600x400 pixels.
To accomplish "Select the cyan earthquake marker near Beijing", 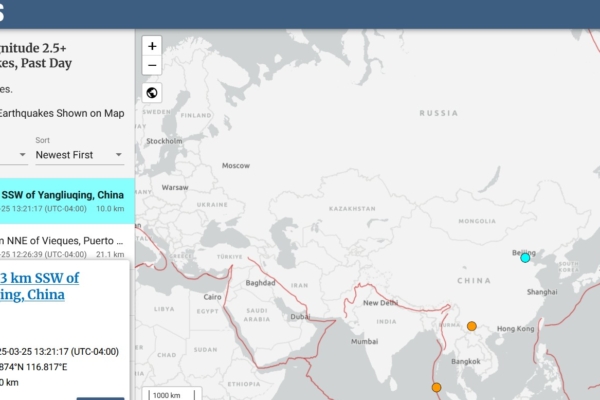I will click(525, 258).
